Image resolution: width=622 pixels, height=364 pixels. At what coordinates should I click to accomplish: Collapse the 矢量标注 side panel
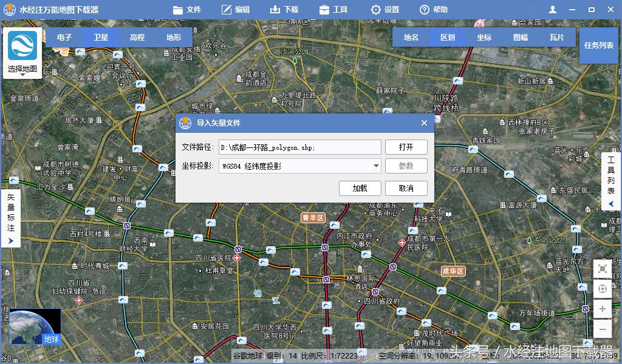(x=10, y=240)
